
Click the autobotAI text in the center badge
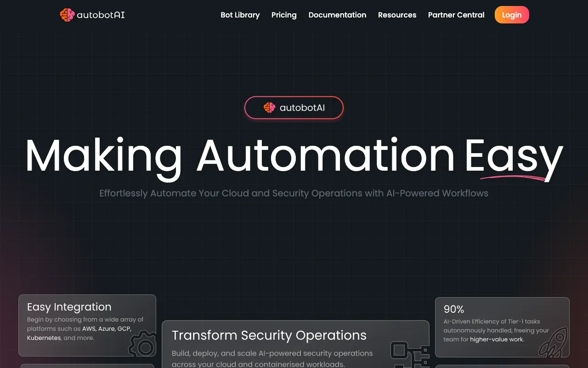click(x=302, y=108)
